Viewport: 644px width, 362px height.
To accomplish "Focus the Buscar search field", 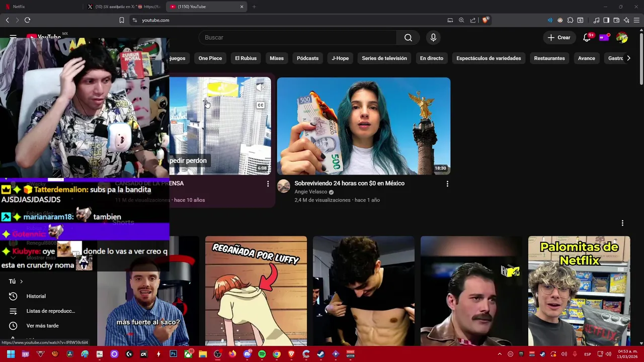I will (x=298, y=38).
